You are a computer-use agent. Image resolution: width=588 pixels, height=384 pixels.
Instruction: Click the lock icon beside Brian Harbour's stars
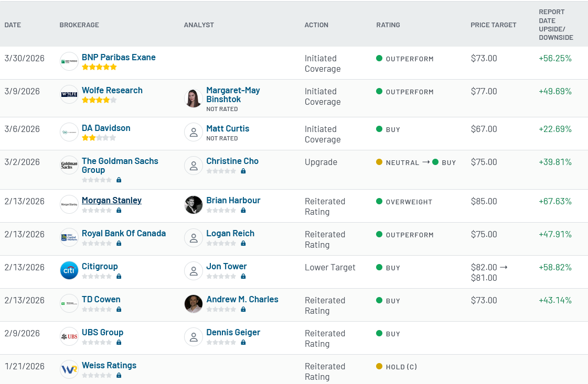pos(243,210)
